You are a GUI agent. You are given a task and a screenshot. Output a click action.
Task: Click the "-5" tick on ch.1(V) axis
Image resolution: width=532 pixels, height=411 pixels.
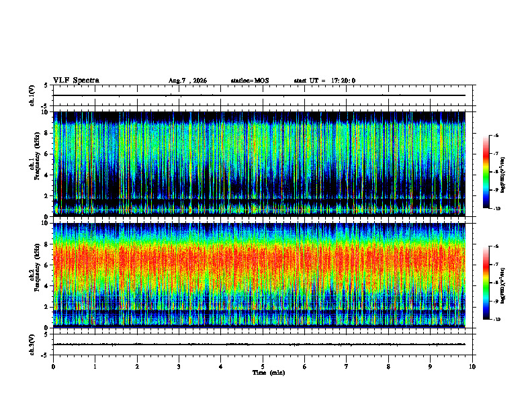click(45, 106)
